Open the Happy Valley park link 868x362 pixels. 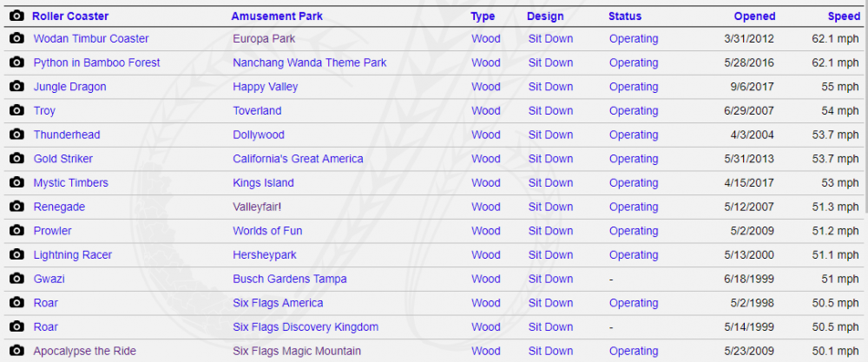click(265, 87)
